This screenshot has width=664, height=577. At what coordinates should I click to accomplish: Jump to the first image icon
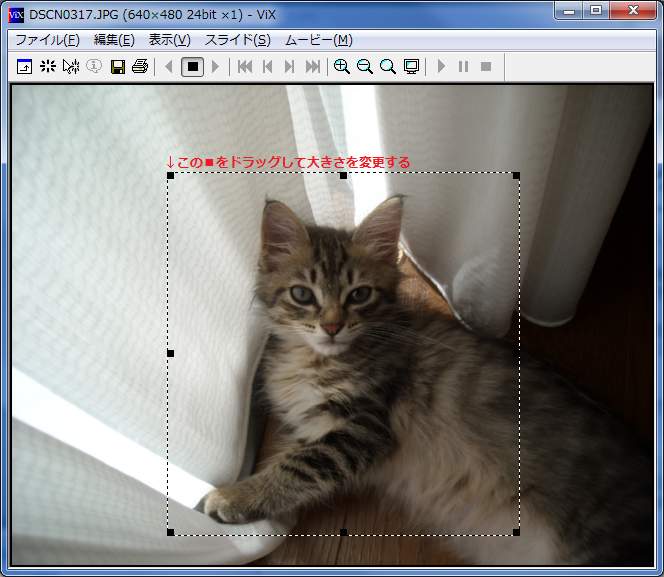click(245, 66)
